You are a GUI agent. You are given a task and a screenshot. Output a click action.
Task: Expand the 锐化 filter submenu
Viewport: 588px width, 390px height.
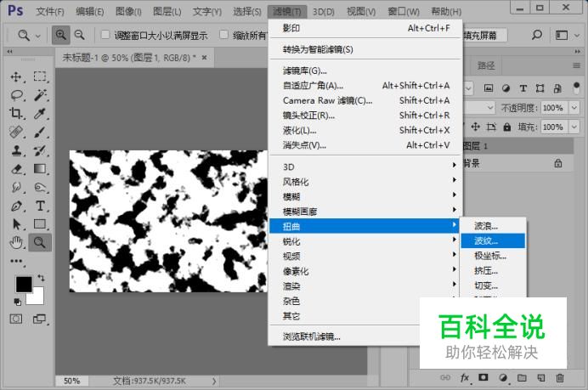click(365, 241)
